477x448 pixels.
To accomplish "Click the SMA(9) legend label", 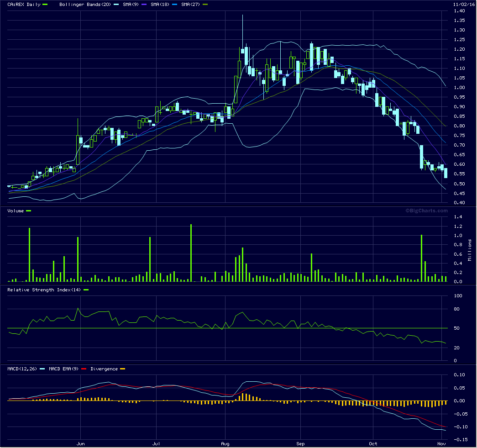I will click(x=131, y=5).
